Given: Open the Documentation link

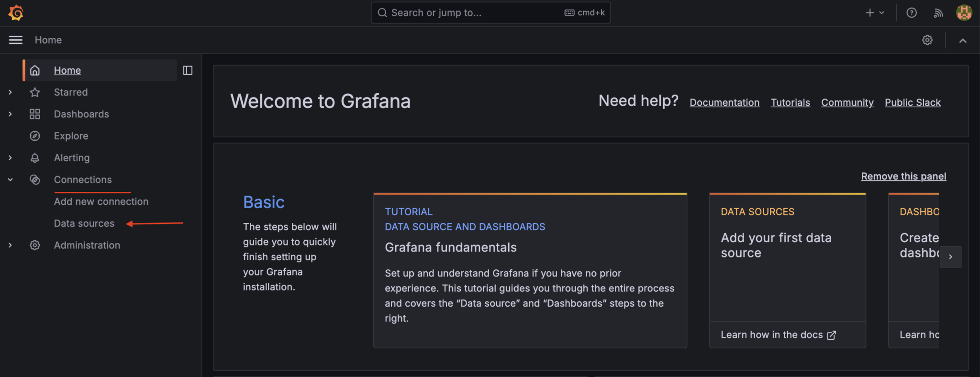Looking at the screenshot, I should (724, 102).
